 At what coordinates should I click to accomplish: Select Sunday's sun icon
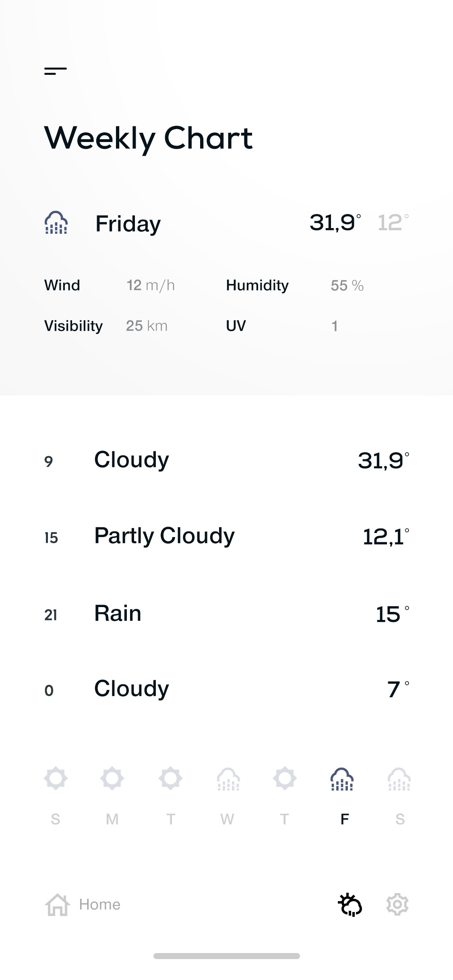(x=56, y=778)
